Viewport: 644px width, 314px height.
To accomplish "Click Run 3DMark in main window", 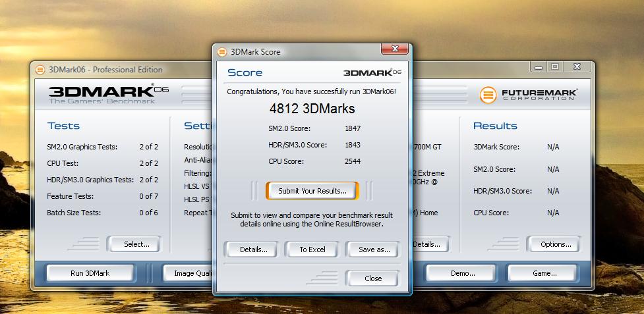I will (x=90, y=273).
